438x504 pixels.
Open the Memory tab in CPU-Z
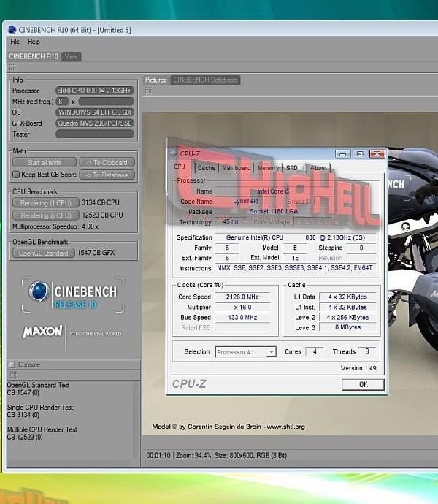coord(268,168)
